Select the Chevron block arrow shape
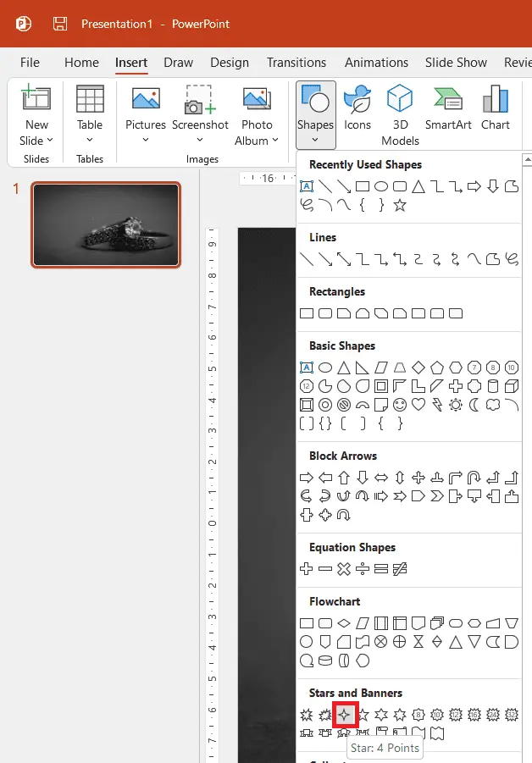This screenshot has width=532, height=763. pos(437,496)
